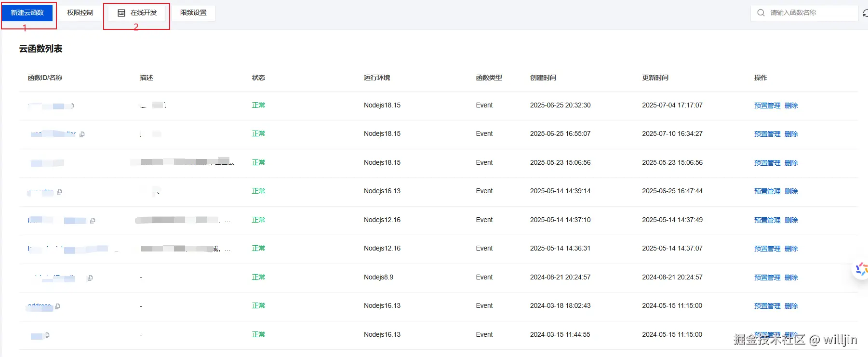Screen dimensions: 868x357
Task: Open 预置管理 for function created 2024-03-18 18:02:43
Action: tap(767, 306)
